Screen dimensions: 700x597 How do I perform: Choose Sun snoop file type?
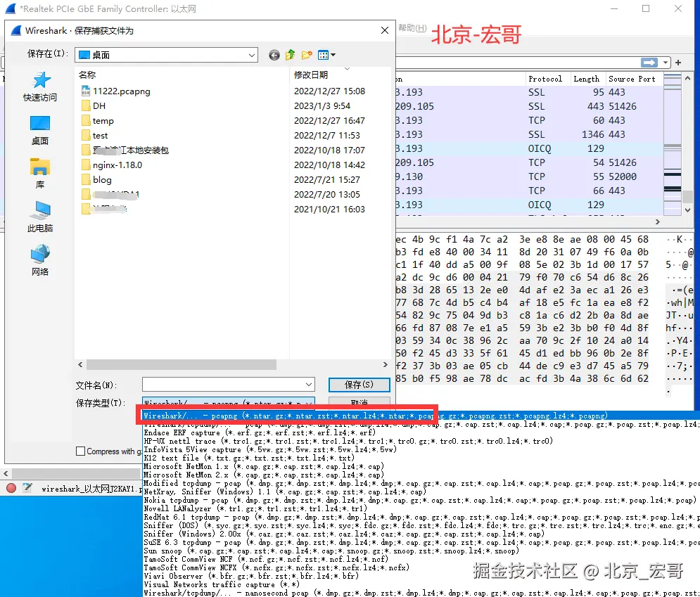click(331, 551)
